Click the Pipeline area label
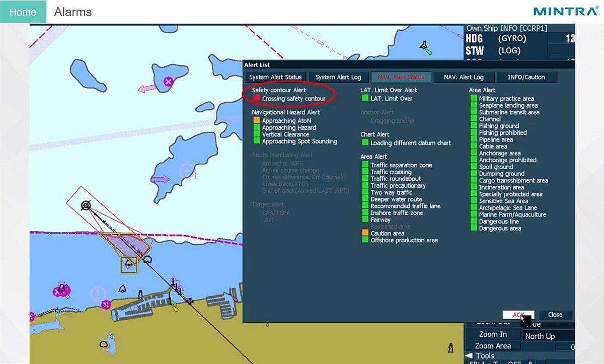 [496, 139]
